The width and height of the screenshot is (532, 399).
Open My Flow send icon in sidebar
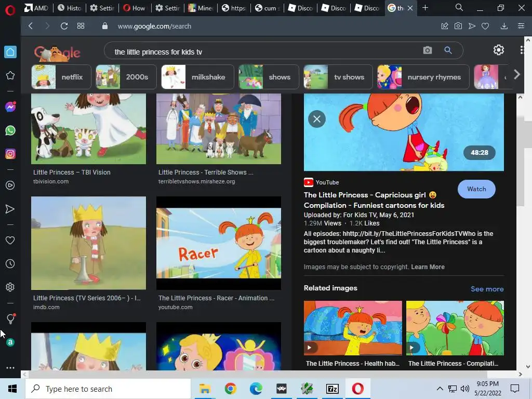click(x=10, y=209)
